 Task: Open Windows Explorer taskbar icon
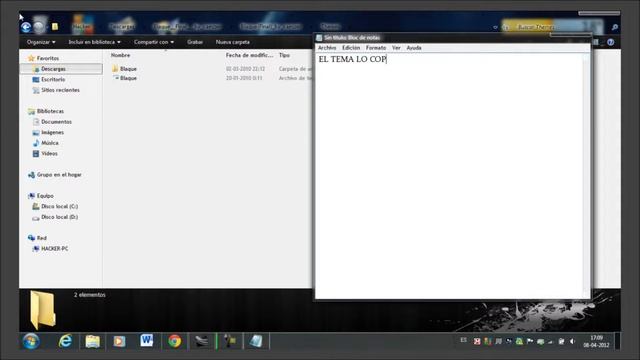[93, 341]
